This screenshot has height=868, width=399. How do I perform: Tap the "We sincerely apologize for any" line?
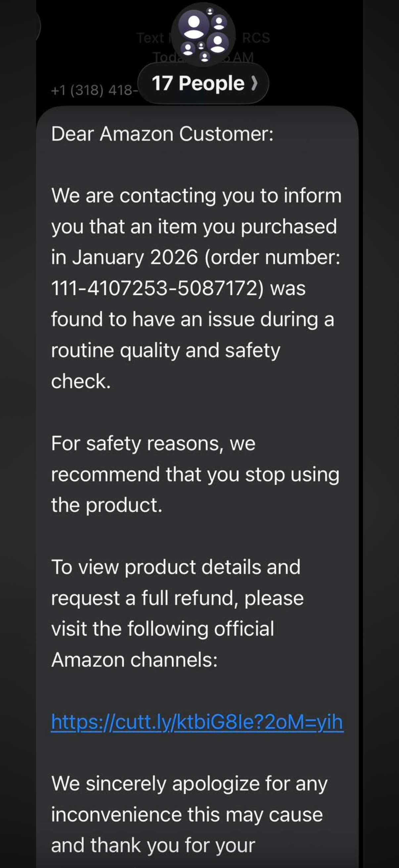189,784
